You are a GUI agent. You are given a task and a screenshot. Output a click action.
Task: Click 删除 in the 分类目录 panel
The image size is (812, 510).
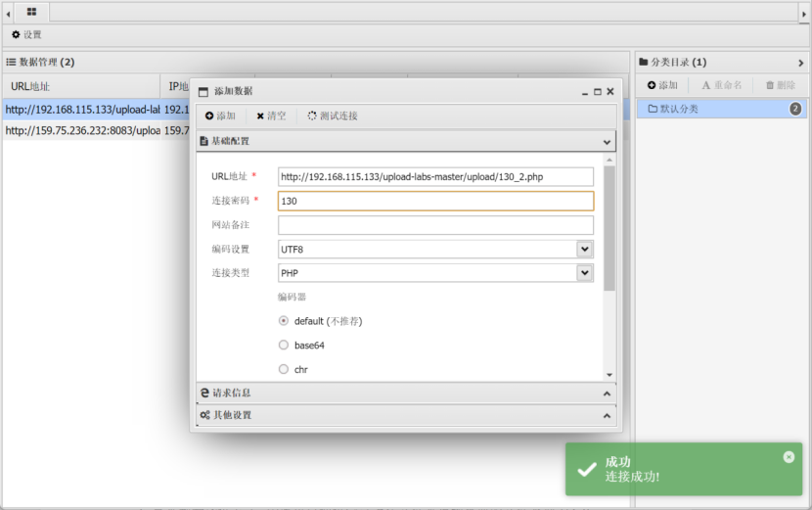click(781, 85)
